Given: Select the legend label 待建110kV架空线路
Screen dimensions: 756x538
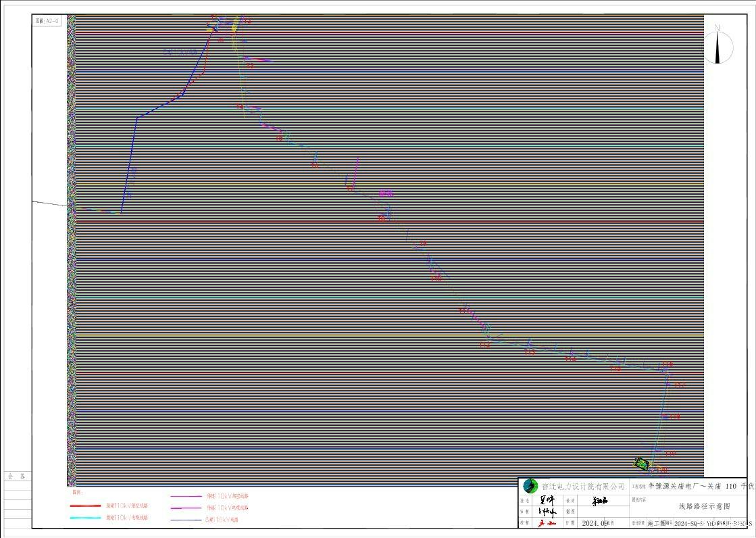Looking at the screenshot, I should click(x=228, y=496).
